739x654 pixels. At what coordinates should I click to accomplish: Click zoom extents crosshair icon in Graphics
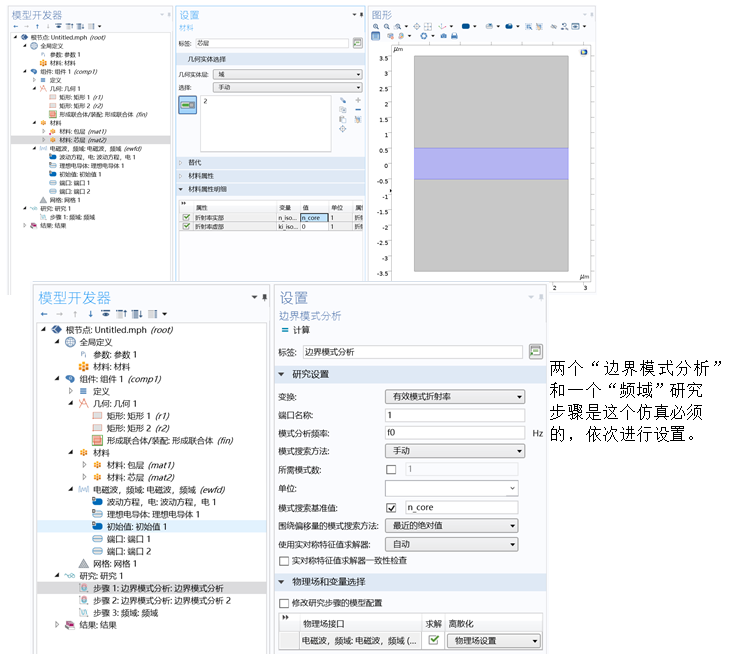click(417, 26)
